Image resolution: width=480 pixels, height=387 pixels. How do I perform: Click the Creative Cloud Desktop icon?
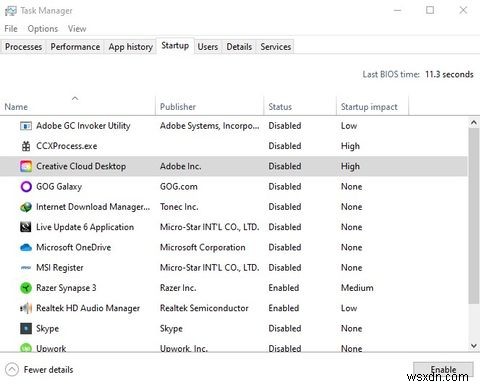point(26,166)
